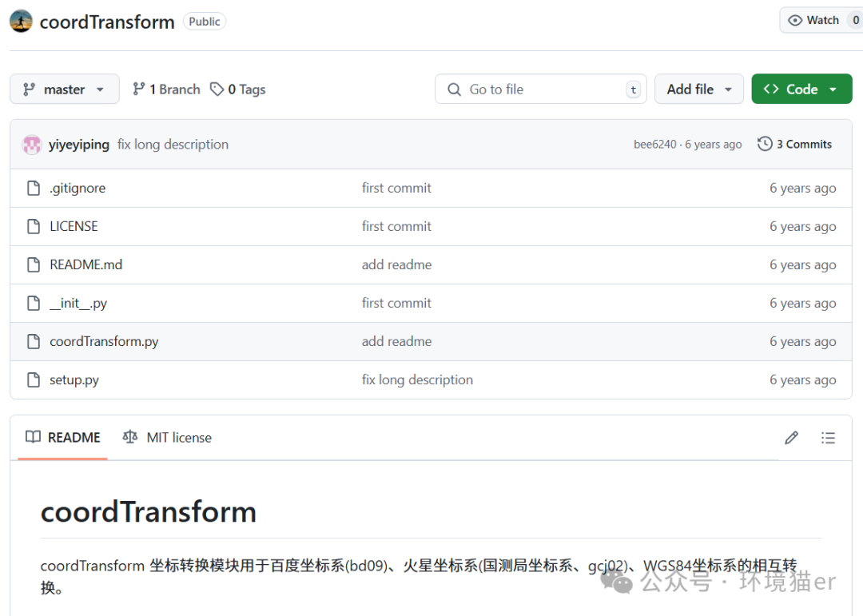Screen dimensions: 863x616
Task: Click the tags icon next to 0 Tags
Action: pyautogui.click(x=217, y=89)
